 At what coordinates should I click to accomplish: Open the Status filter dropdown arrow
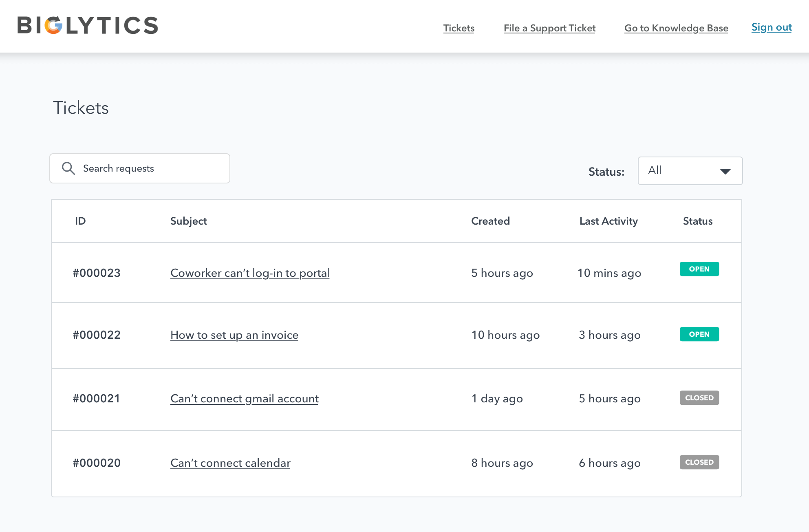click(725, 171)
